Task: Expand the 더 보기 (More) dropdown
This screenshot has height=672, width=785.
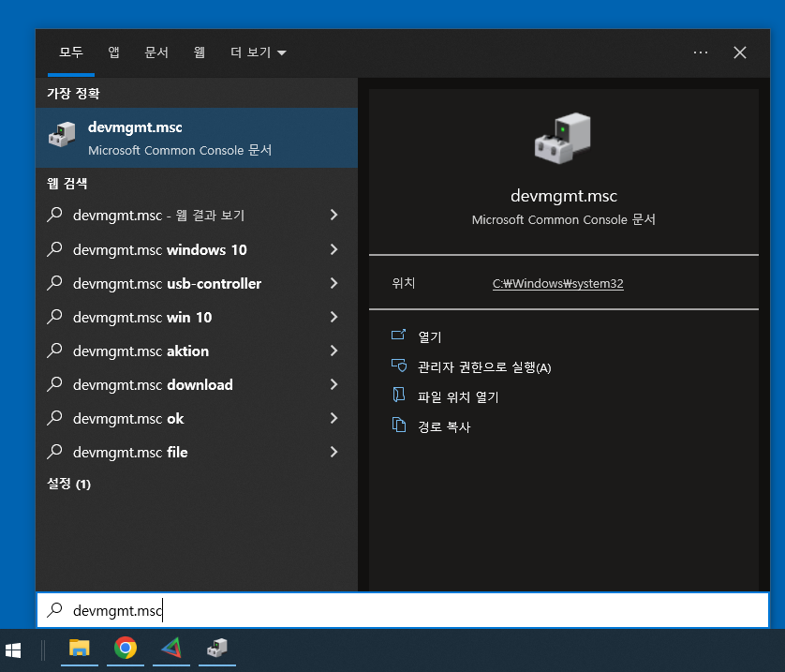Action: tap(258, 52)
